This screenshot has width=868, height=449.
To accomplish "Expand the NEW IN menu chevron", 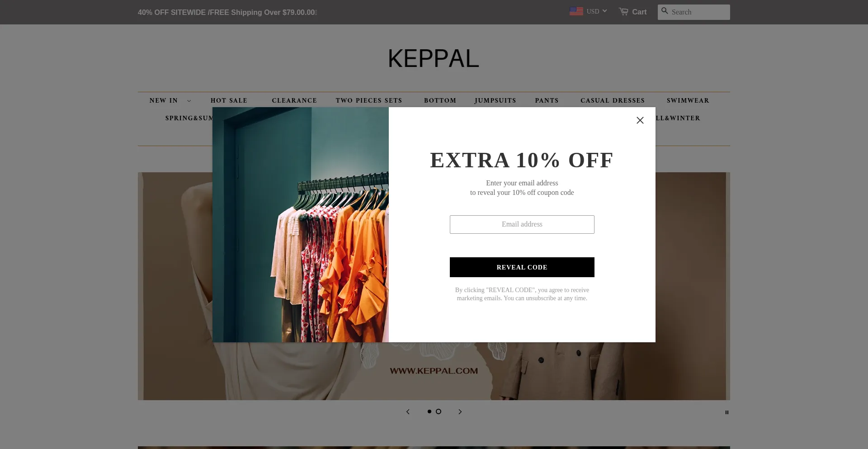I will point(189,101).
